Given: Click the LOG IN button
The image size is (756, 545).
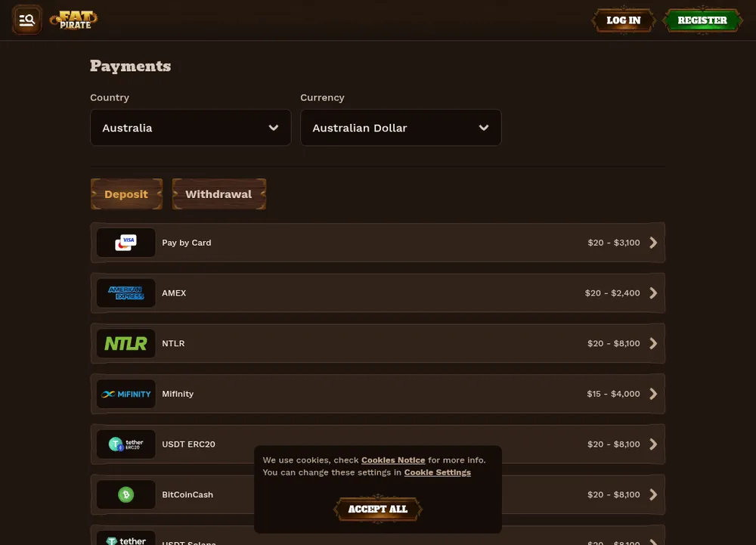Looking at the screenshot, I should (624, 20).
